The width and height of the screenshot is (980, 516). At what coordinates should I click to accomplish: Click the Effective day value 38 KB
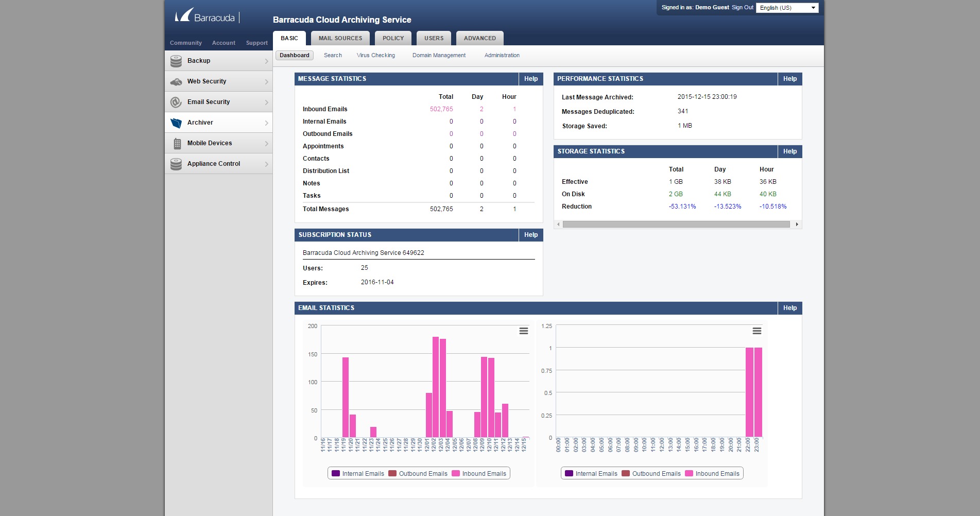723,182
